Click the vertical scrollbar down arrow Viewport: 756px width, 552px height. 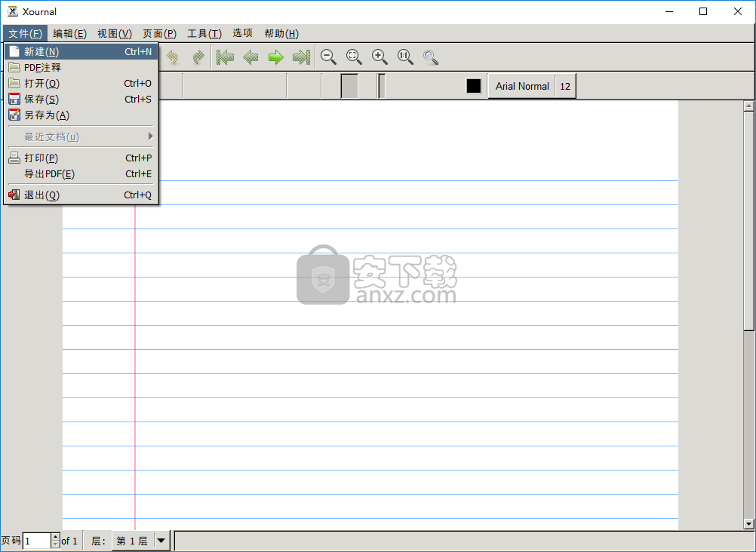[748, 523]
